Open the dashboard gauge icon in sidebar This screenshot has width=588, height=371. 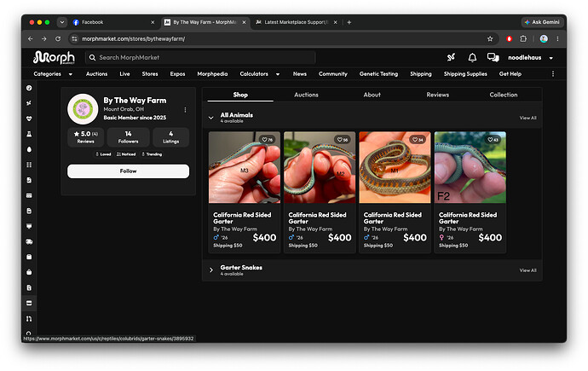29,88
